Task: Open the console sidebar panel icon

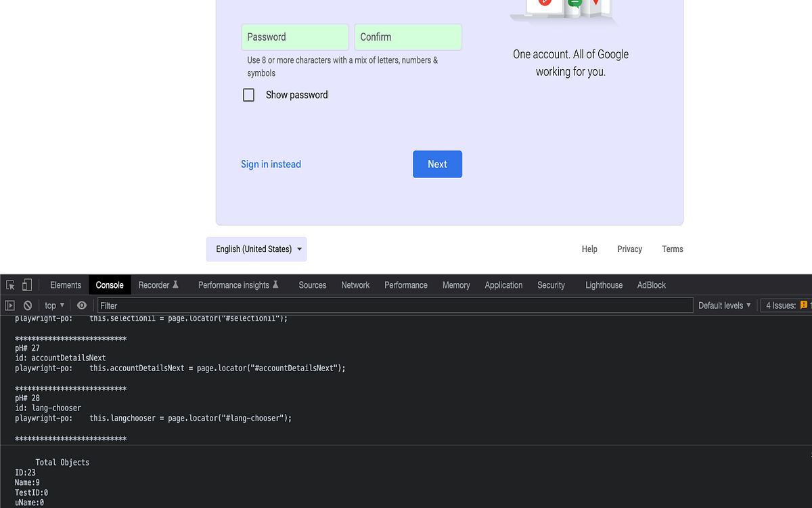Action: click(9, 305)
